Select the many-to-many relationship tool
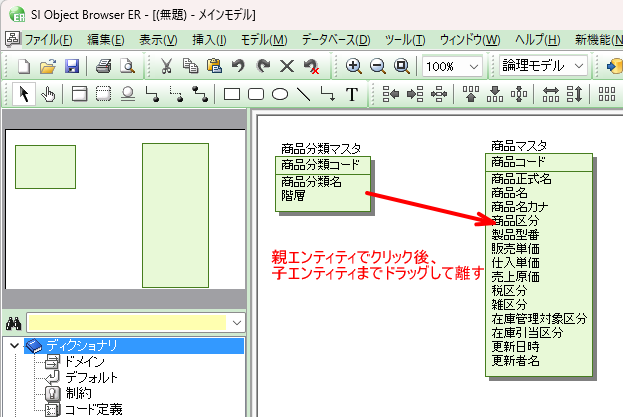Viewport: 623px width, 417px height. 200,95
